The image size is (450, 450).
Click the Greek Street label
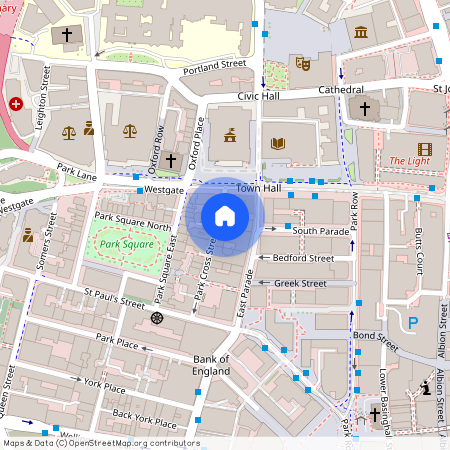[300, 284]
